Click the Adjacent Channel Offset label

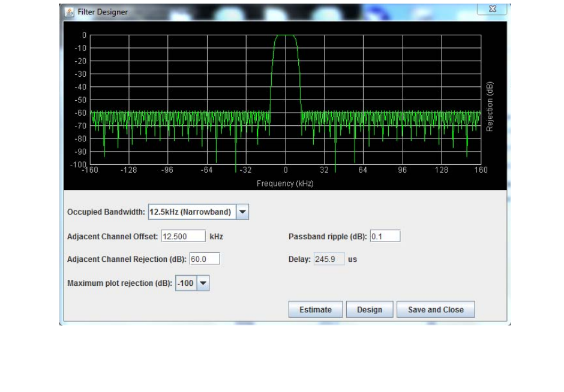(x=112, y=236)
